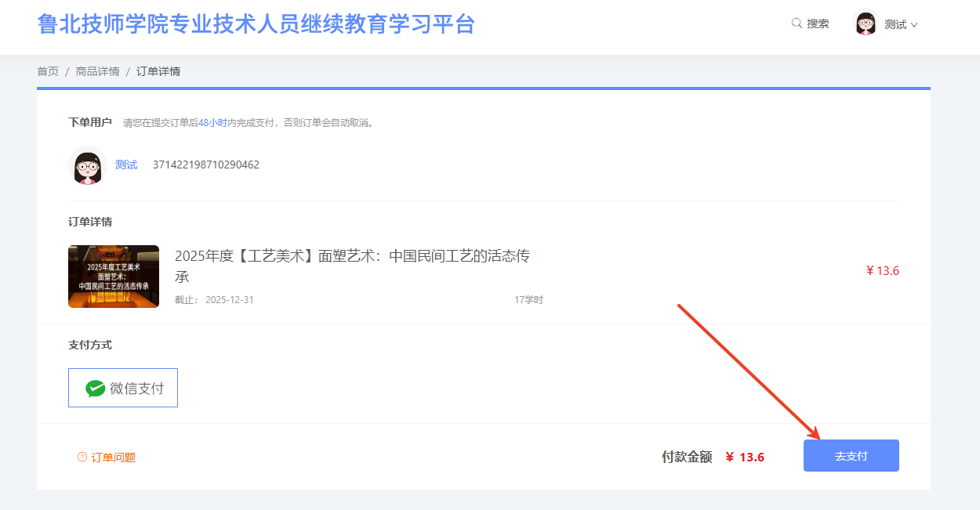This screenshot has width=980, height=510.
Task: Click 订单详情 breadcrumb item
Action: pos(158,71)
